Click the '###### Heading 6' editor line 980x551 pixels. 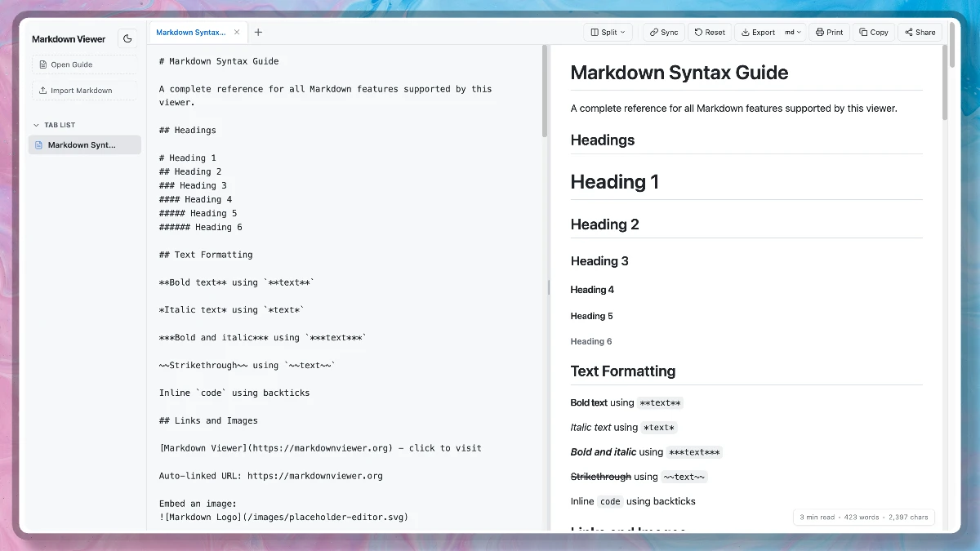201,227
